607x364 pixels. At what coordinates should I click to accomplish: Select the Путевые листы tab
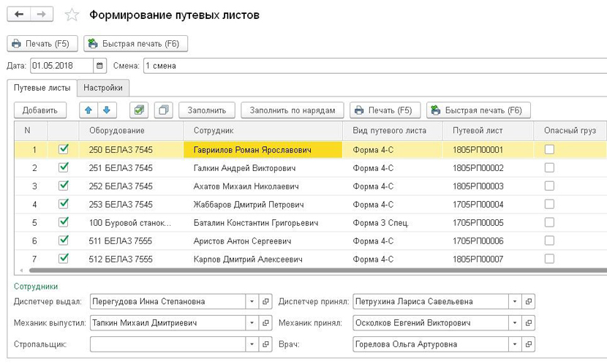click(x=42, y=88)
